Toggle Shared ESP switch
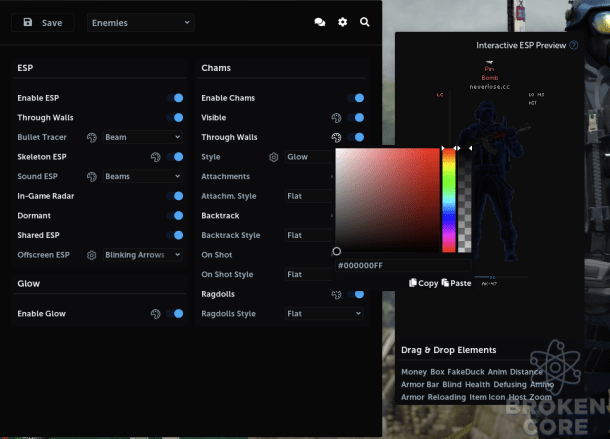The width and height of the screenshot is (610, 439). [175, 235]
